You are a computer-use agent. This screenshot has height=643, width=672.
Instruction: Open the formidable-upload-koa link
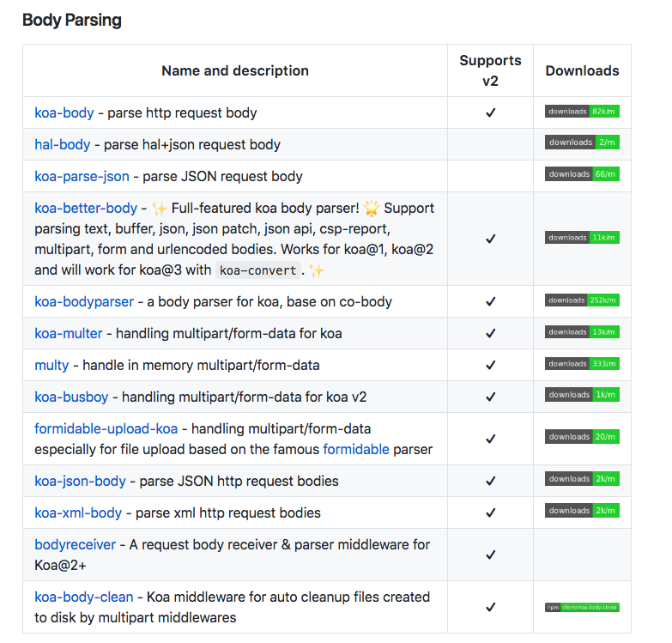tap(106, 428)
